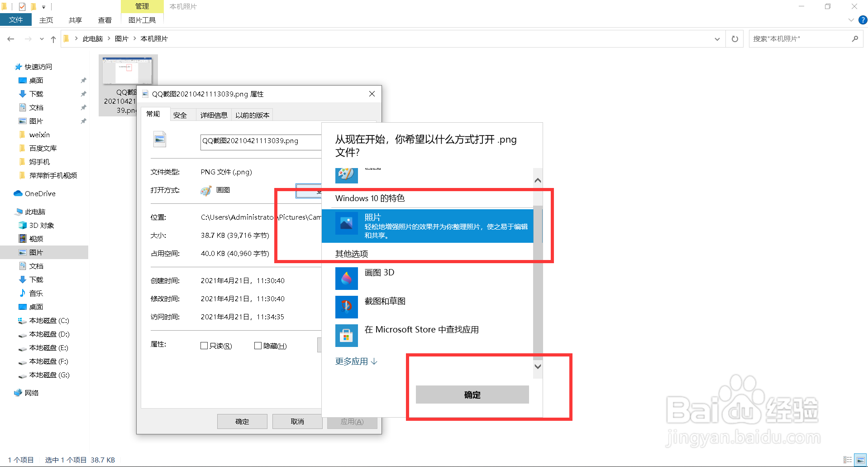Click 确定 in the Properties dialog
The height and width of the screenshot is (467, 868).
[x=242, y=421]
